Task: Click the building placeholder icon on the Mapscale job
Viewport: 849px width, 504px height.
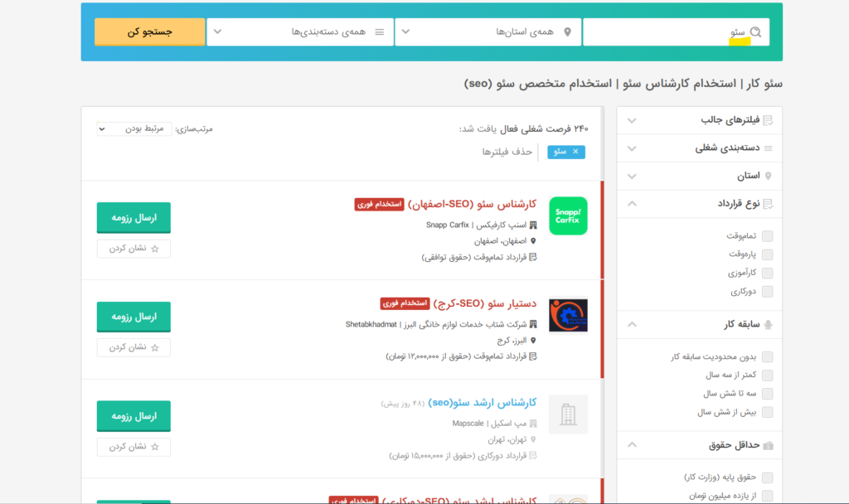Action: (568, 414)
